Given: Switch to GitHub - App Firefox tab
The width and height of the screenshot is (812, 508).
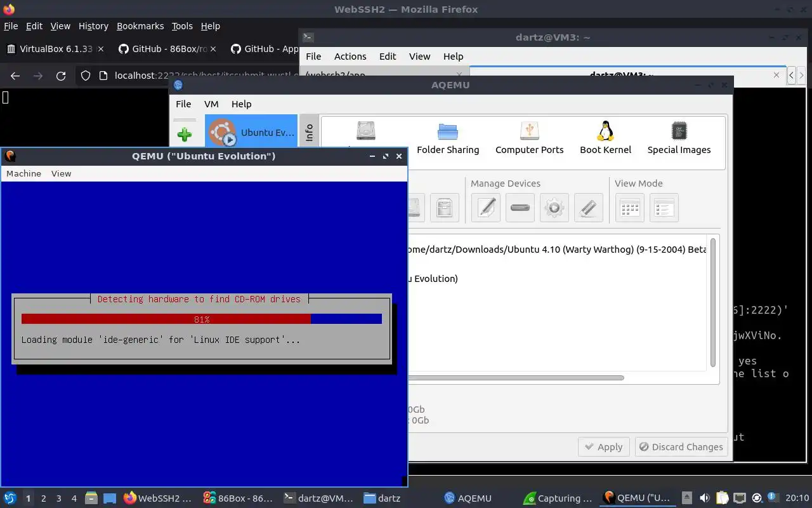Looking at the screenshot, I should click(x=264, y=49).
